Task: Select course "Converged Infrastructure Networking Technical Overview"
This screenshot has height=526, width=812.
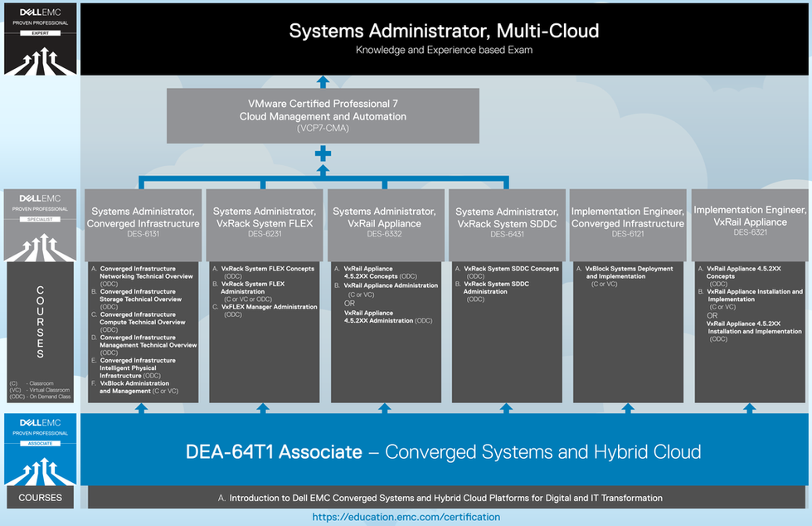Action: [x=143, y=276]
